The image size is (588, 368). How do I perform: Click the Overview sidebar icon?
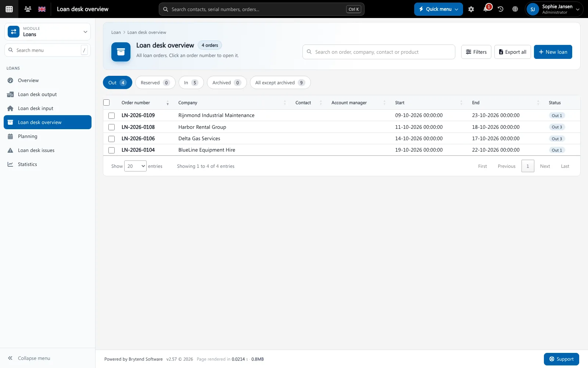pyautogui.click(x=10, y=81)
